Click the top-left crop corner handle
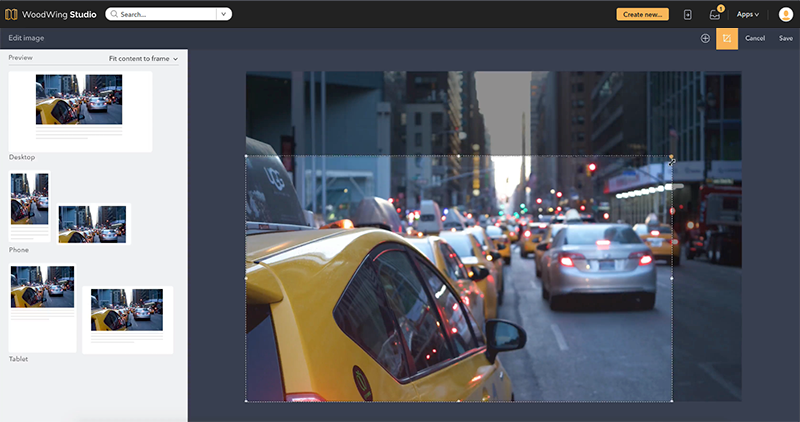This screenshot has width=800, height=422. click(246, 156)
